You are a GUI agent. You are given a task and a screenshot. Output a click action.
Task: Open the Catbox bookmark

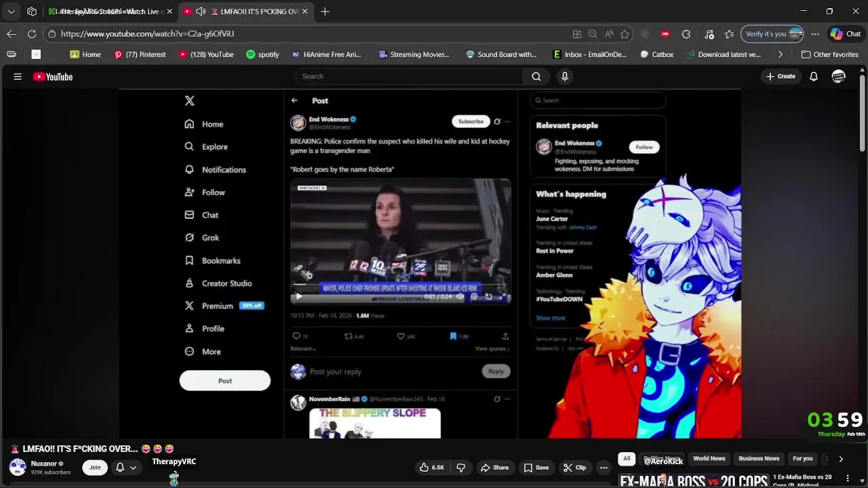[656, 54]
